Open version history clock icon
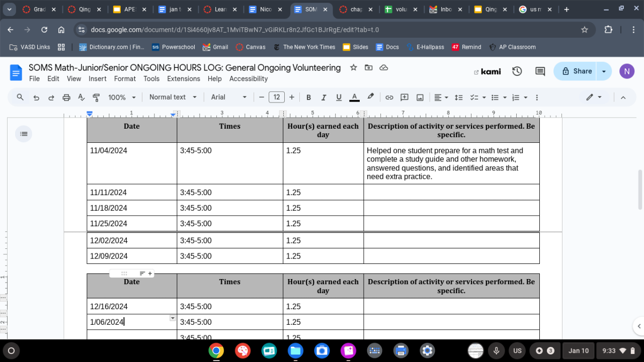 (x=517, y=71)
